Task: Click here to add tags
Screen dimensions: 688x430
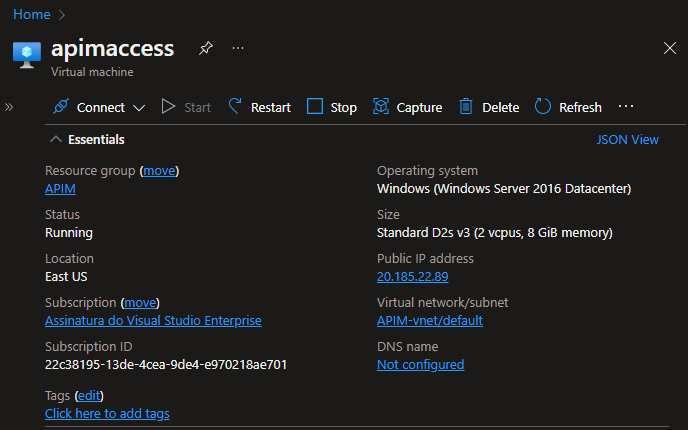Action: click(x=107, y=413)
